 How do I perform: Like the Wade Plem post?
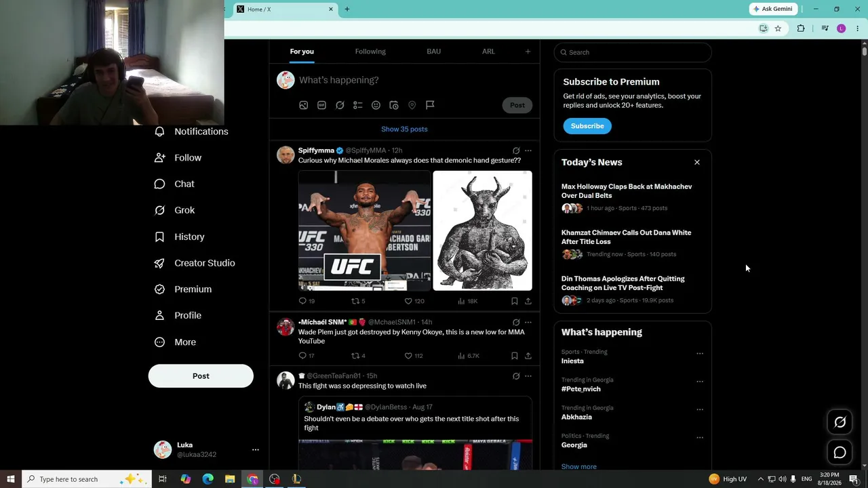point(414,356)
